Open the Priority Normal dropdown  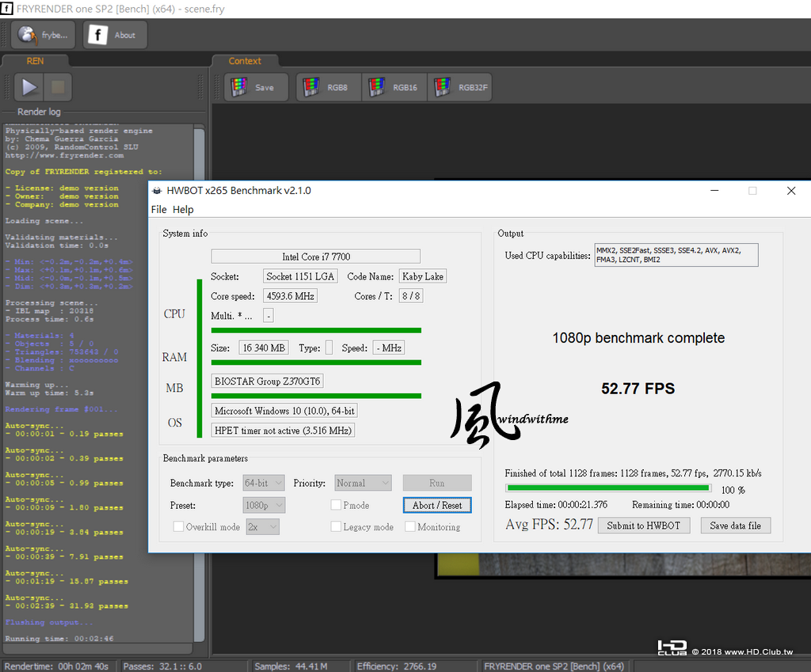coord(363,483)
